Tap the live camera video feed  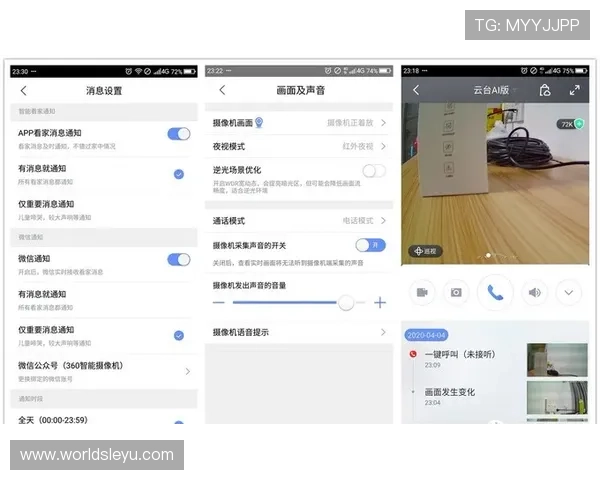(x=495, y=184)
